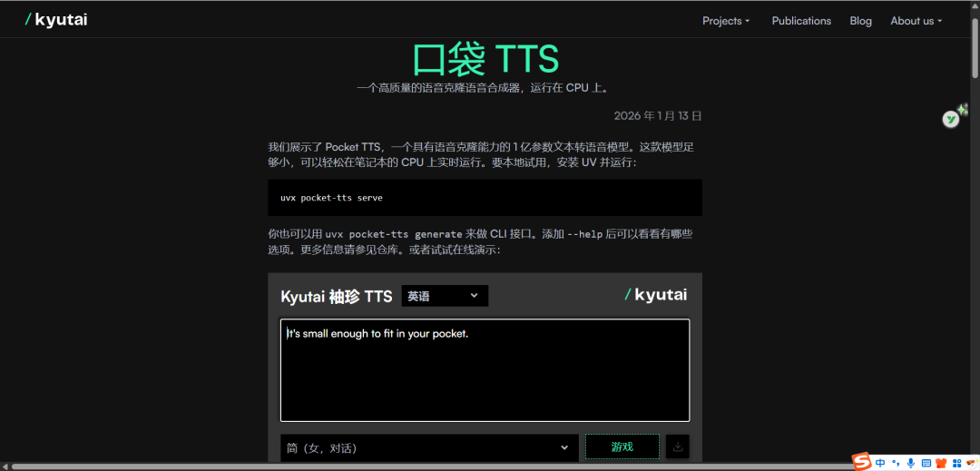Click the horizontal scrollbar at the bottom
Screen dimensions: 980x471
coord(431,466)
